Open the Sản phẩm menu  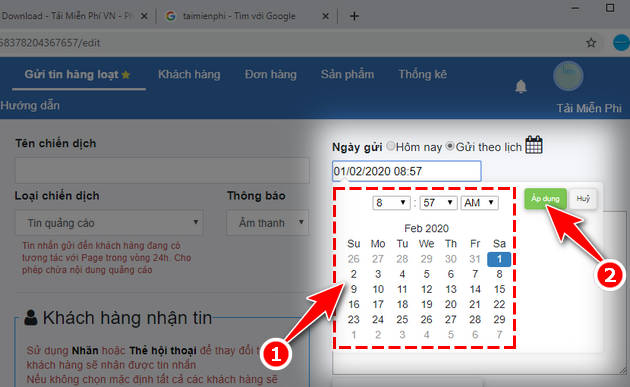pos(347,74)
